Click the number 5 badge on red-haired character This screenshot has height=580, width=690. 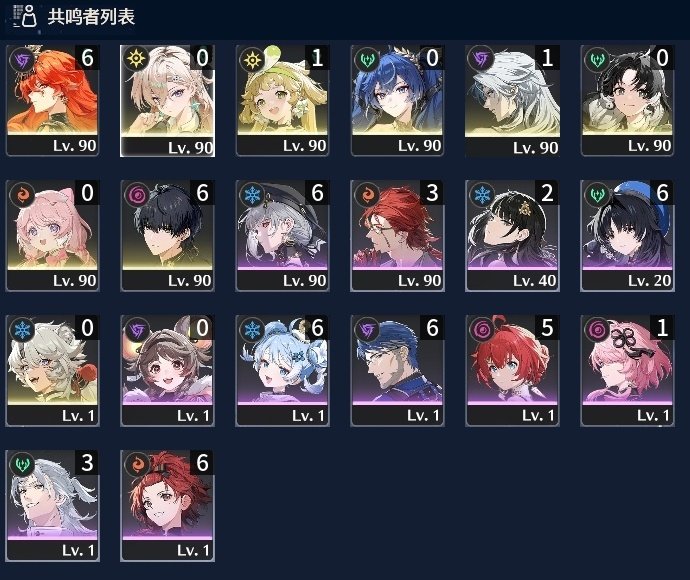coord(547,327)
